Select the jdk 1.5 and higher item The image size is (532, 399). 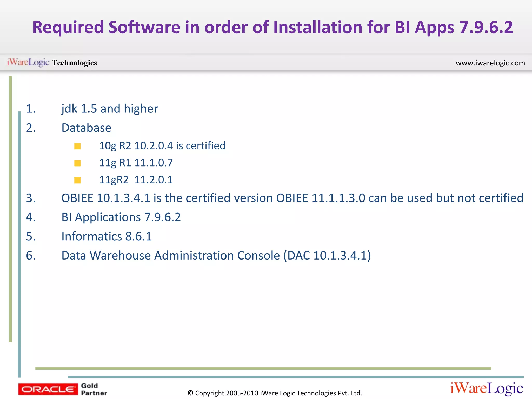coord(109,109)
